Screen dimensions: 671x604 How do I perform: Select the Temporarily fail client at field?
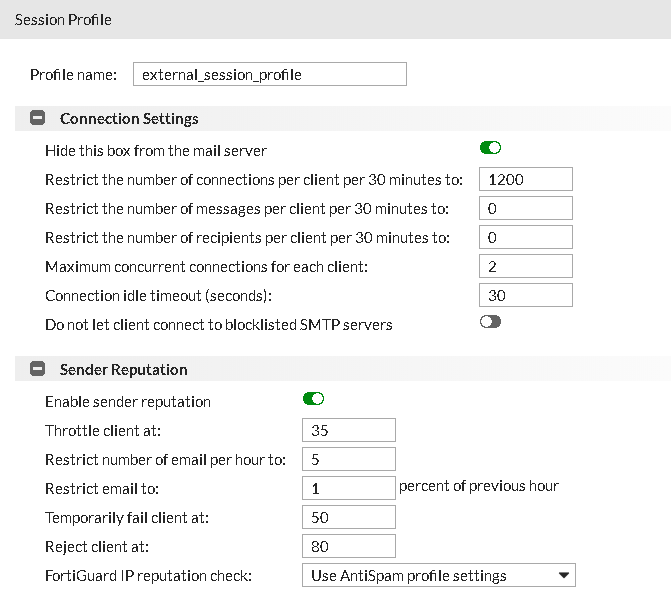point(348,517)
